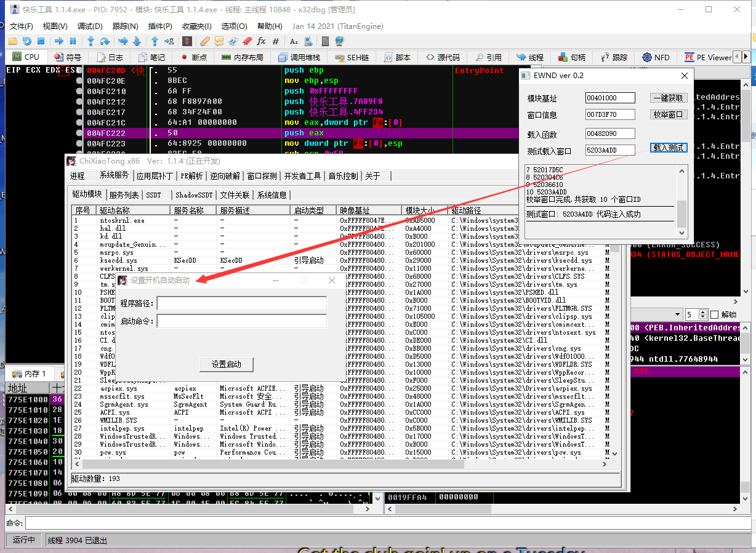Click the 测试载入窗口 field in EWND
Screen dimensions: 756x553
pos(610,150)
